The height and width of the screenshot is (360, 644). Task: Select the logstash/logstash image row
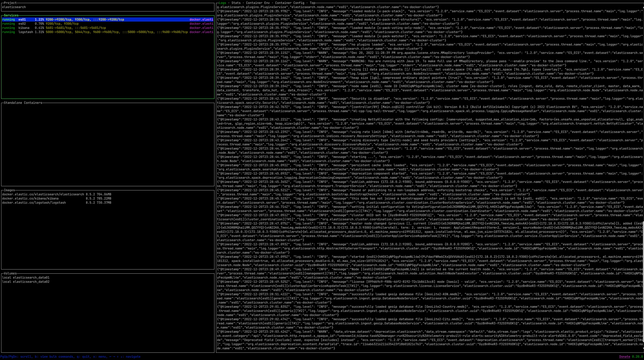coord(57,202)
